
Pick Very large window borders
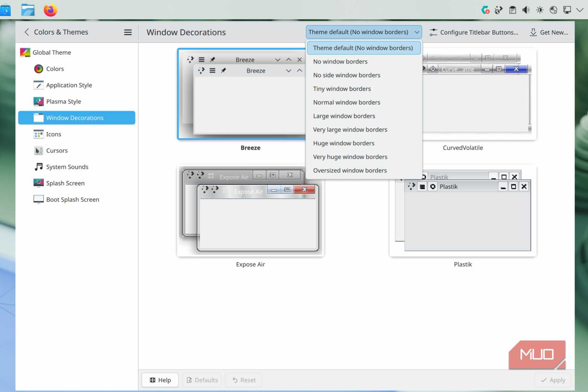[x=364, y=130]
